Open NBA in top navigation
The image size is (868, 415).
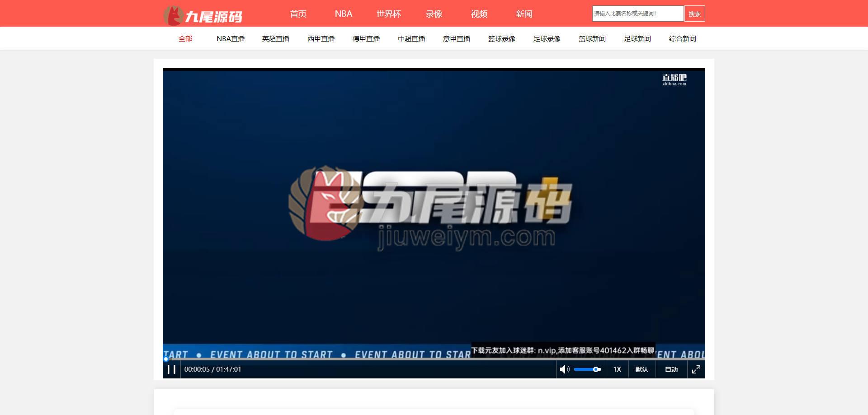344,14
